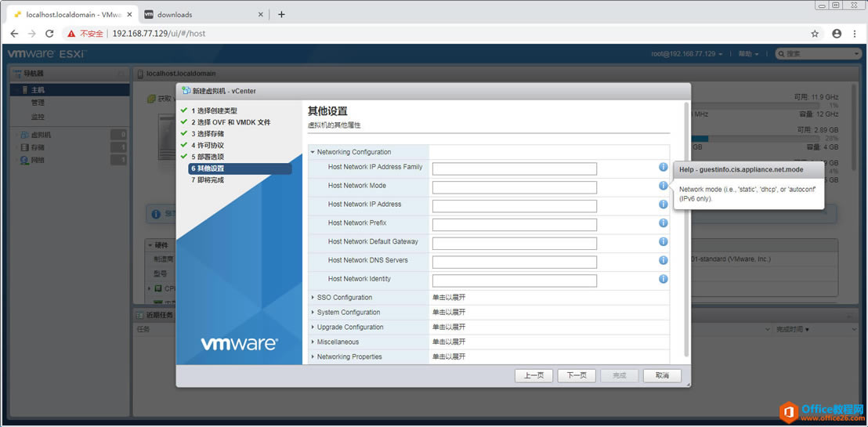Collapse the Networking Configuration section

tap(313, 152)
